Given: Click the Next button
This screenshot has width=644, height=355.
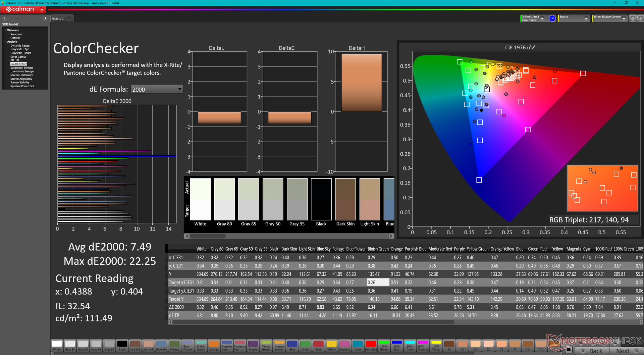Looking at the screenshot, I should point(623,351).
